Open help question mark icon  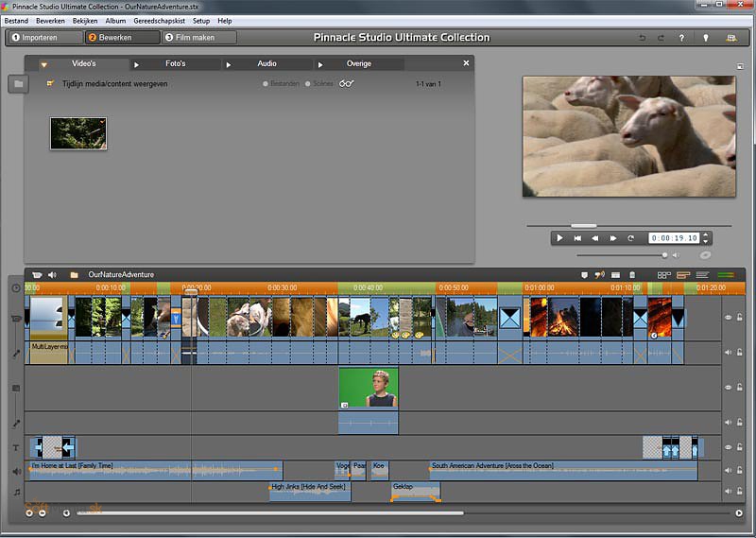pyautogui.click(x=681, y=38)
